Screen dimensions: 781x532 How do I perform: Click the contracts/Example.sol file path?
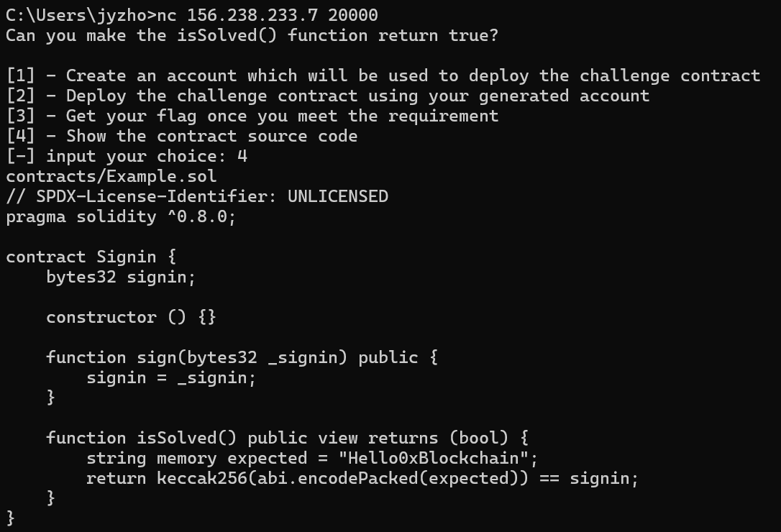coord(111,176)
